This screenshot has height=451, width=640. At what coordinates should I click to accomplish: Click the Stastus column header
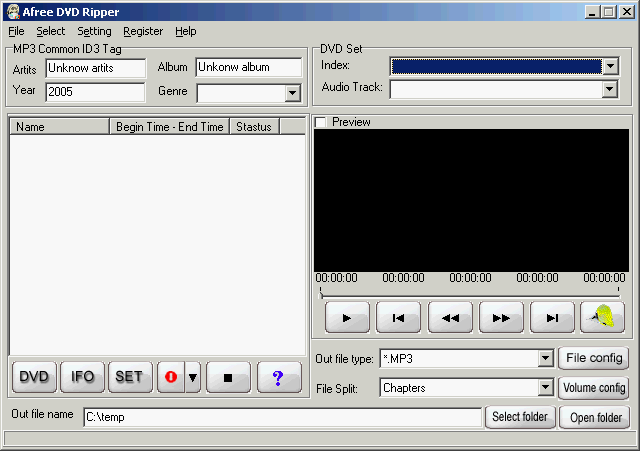pyautogui.click(x=255, y=127)
